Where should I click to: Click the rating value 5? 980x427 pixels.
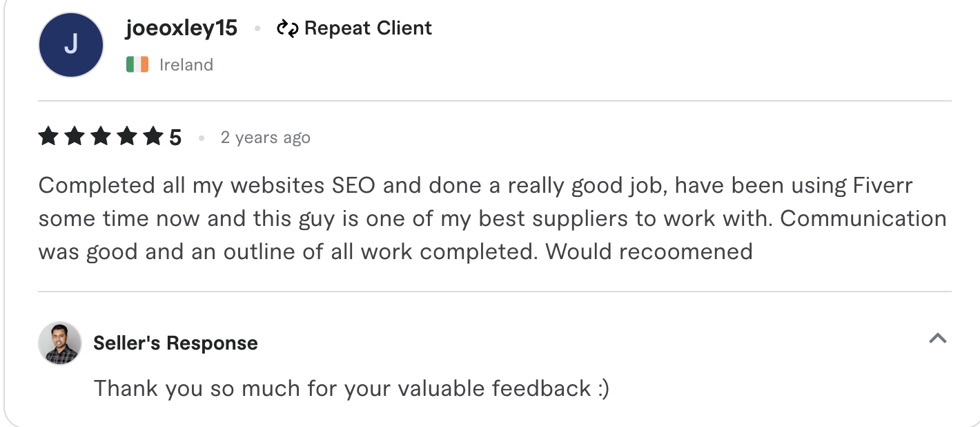coord(177,136)
